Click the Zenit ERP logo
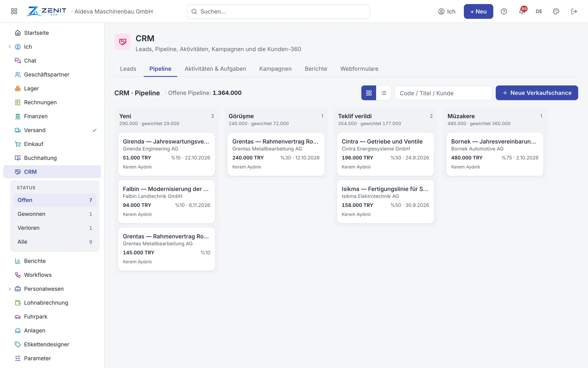This screenshot has height=368, width=588. tap(46, 11)
